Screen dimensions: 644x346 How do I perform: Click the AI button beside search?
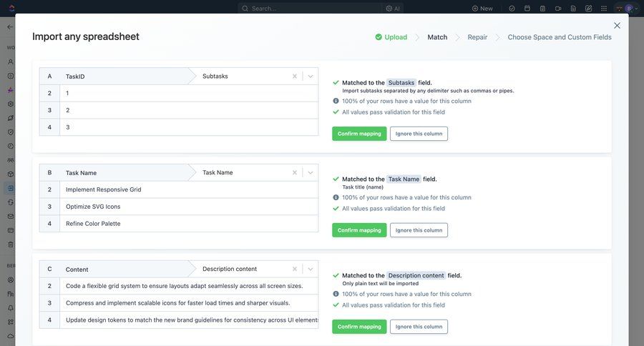coord(393,8)
